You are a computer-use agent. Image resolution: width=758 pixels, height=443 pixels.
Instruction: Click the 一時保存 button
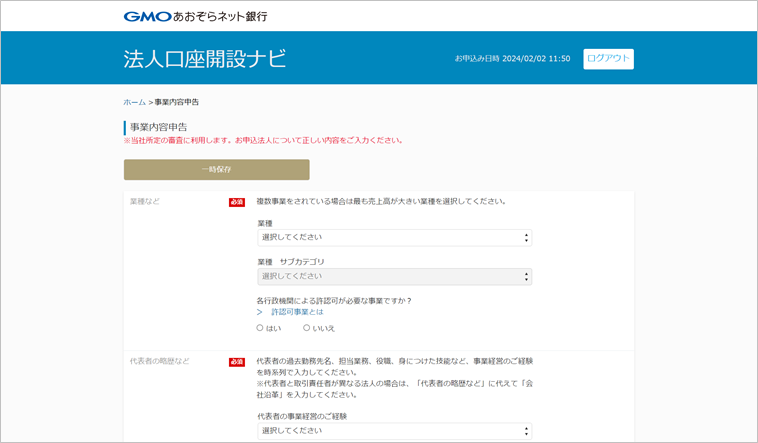click(x=216, y=170)
